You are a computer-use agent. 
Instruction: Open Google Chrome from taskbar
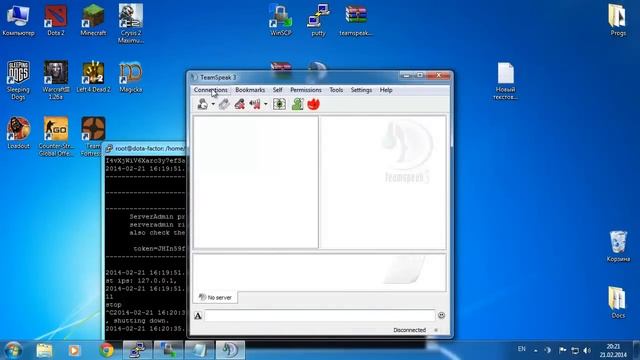[107, 350]
